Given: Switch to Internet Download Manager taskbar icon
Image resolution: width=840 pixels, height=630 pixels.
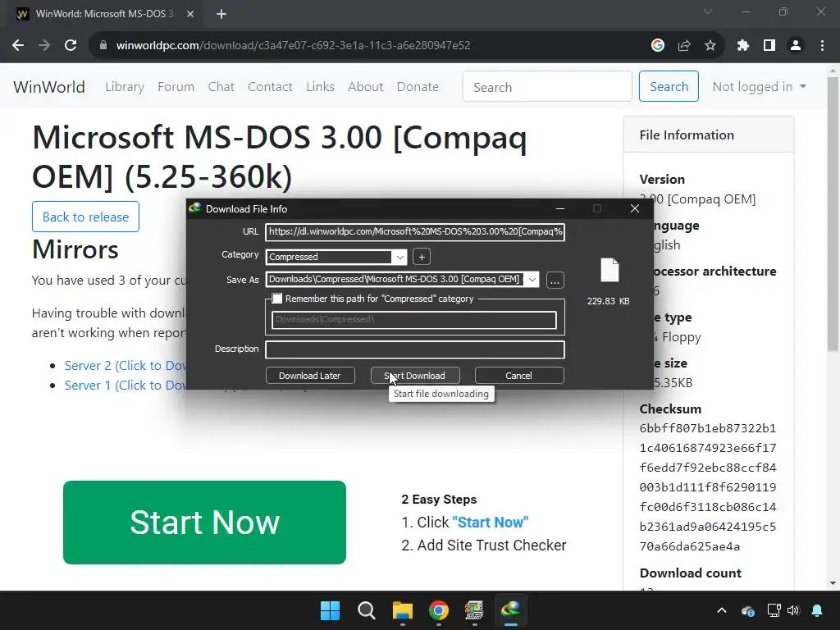Looking at the screenshot, I should (510, 610).
